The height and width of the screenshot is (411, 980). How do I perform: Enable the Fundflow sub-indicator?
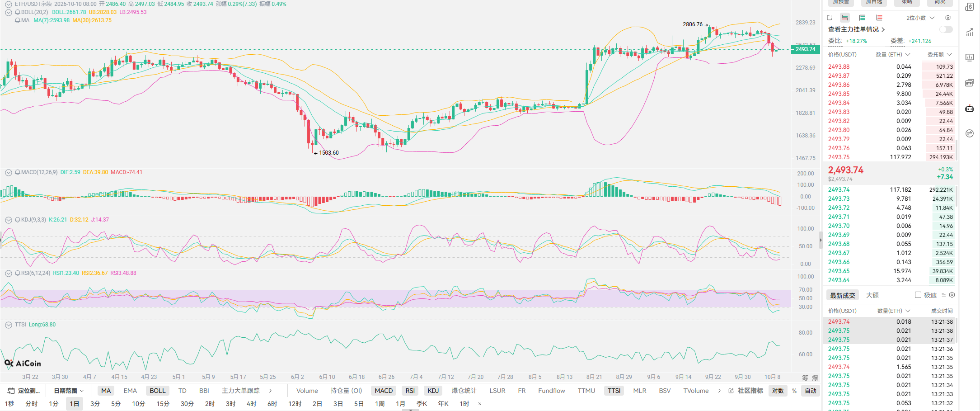point(552,391)
